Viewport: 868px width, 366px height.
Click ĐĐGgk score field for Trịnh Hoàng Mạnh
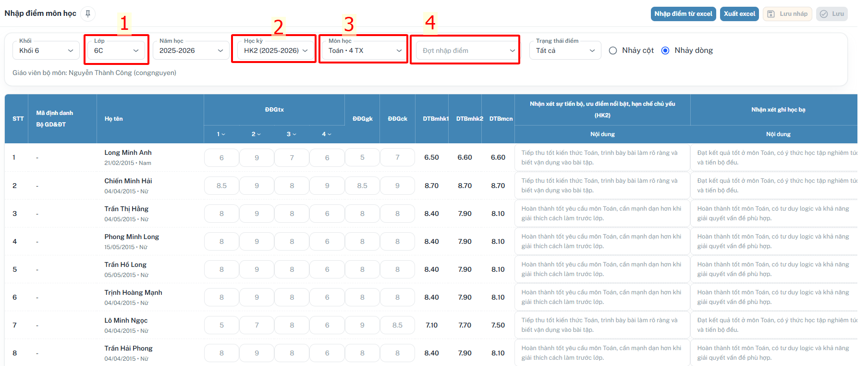(x=362, y=297)
